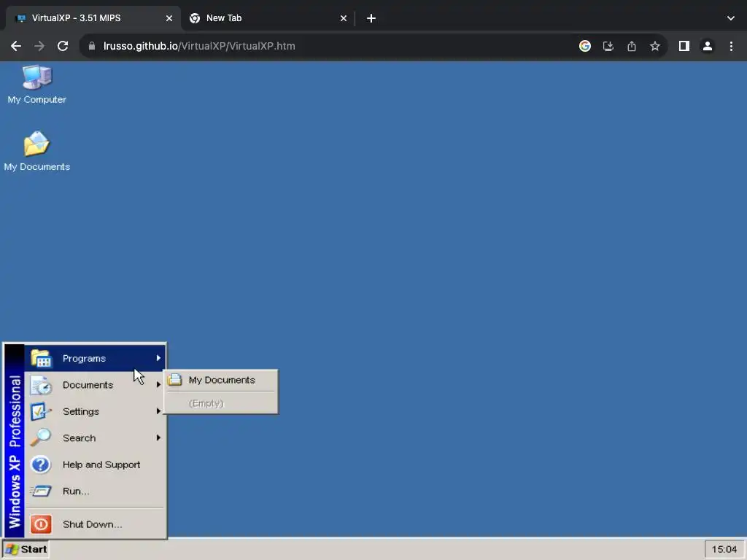Select Programs in the Start menu

95,358
